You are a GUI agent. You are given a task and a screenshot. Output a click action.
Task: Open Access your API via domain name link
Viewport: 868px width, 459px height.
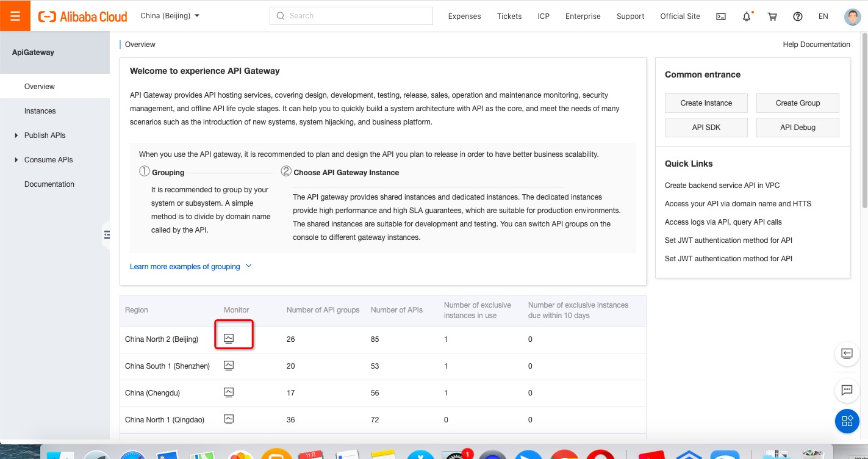tap(738, 204)
